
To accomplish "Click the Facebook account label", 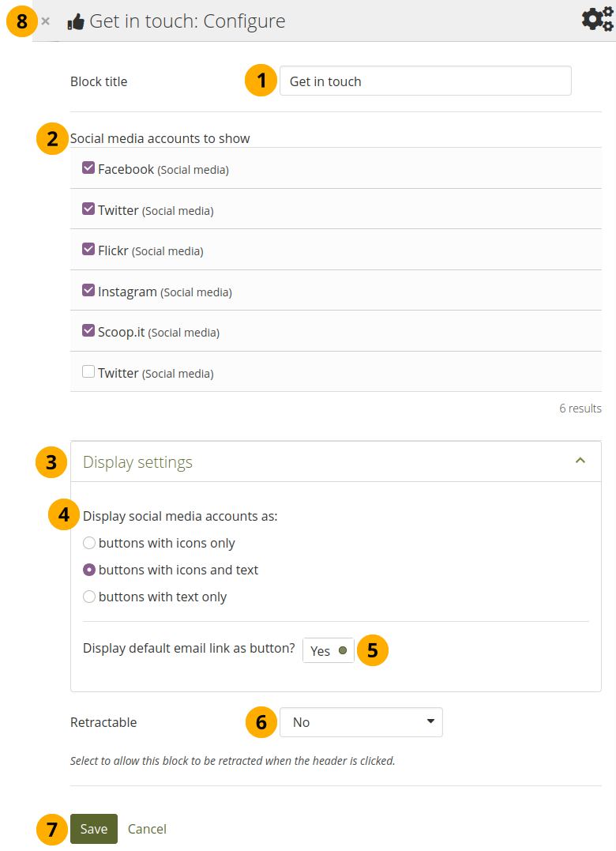I will point(126,169).
